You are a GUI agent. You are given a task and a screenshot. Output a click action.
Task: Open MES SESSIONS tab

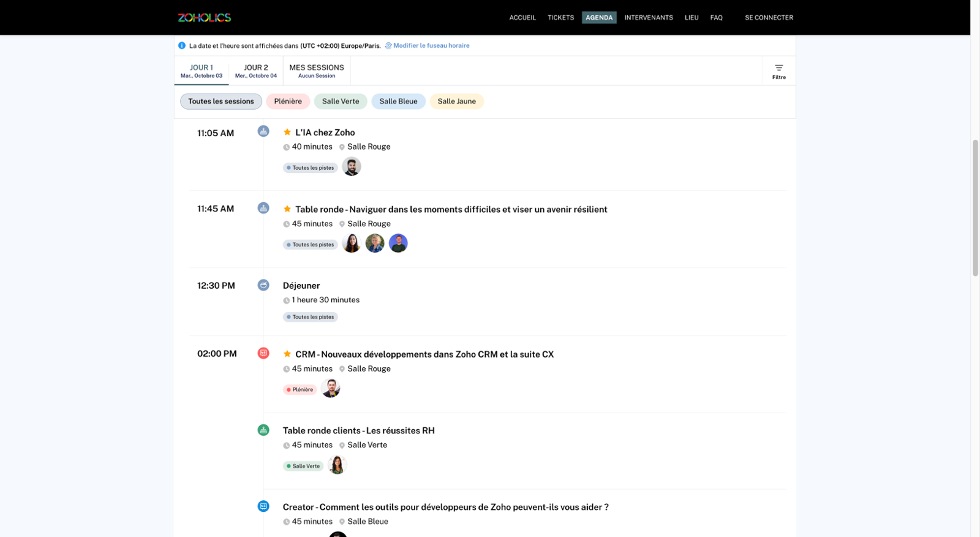coord(317,71)
